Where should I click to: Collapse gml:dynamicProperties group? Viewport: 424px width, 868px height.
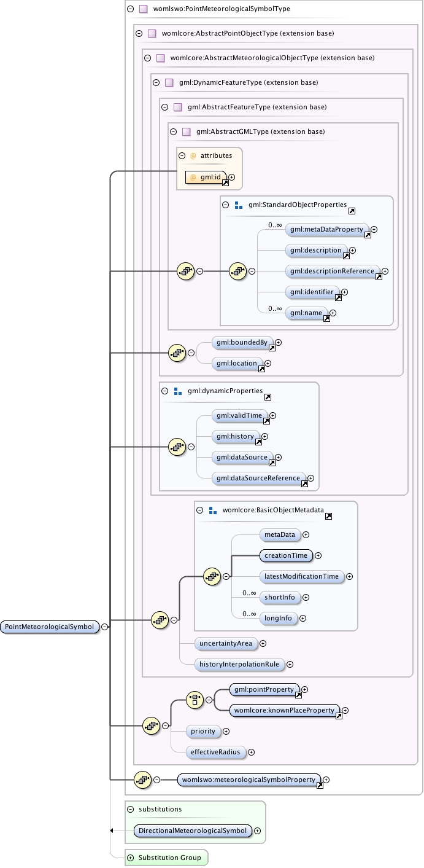pyautogui.click(x=164, y=391)
